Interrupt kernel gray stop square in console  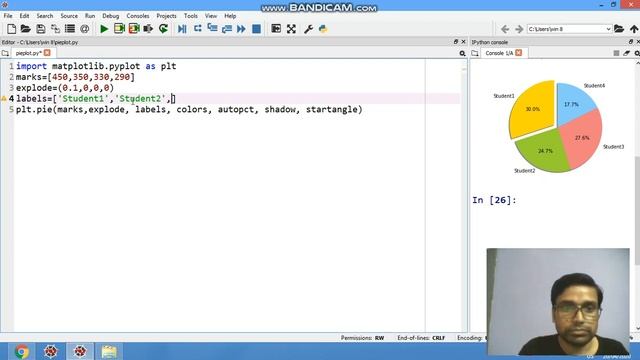616,53
